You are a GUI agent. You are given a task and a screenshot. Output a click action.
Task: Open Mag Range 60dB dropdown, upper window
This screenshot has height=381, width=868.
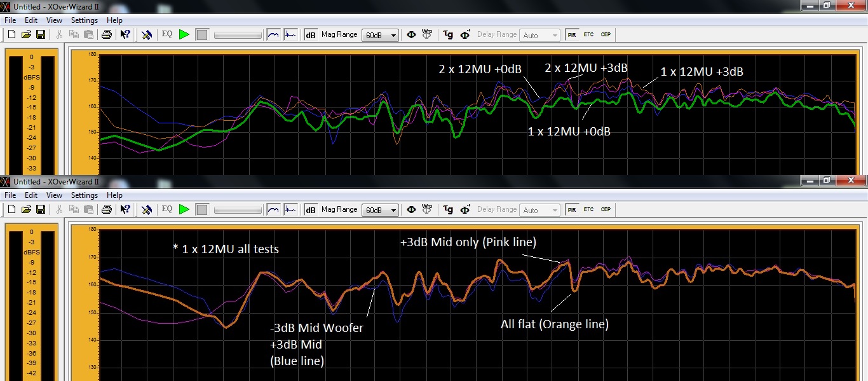click(380, 35)
